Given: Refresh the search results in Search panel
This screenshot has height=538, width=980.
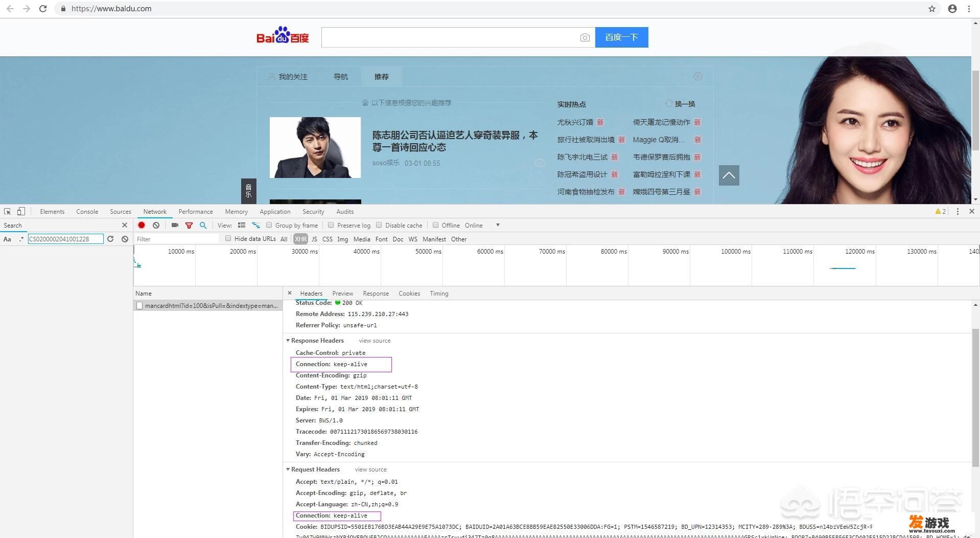Looking at the screenshot, I should click(x=110, y=239).
